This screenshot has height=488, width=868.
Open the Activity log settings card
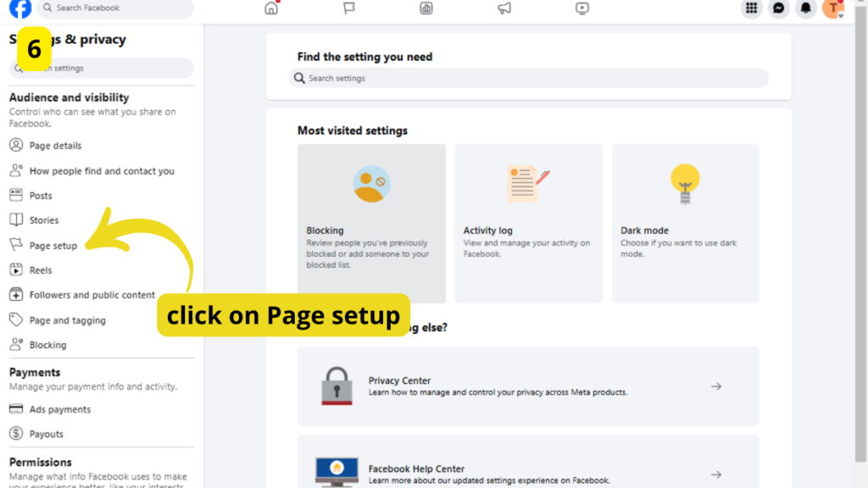[528, 224]
